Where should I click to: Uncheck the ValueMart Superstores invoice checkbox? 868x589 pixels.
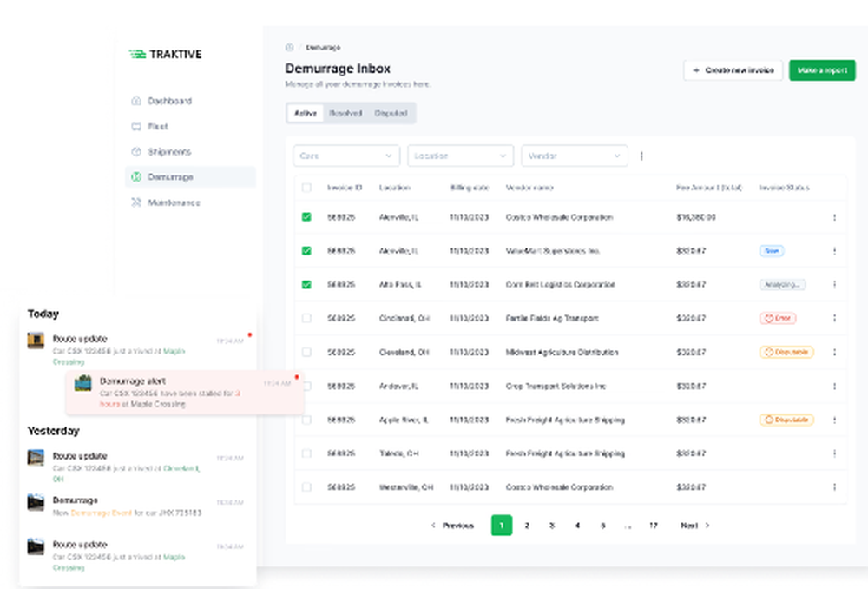306,251
